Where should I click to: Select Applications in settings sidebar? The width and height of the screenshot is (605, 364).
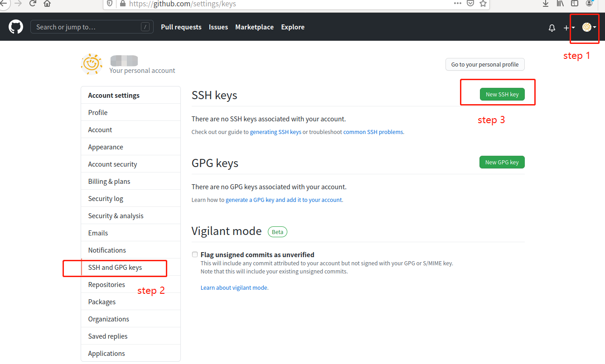pos(131,354)
